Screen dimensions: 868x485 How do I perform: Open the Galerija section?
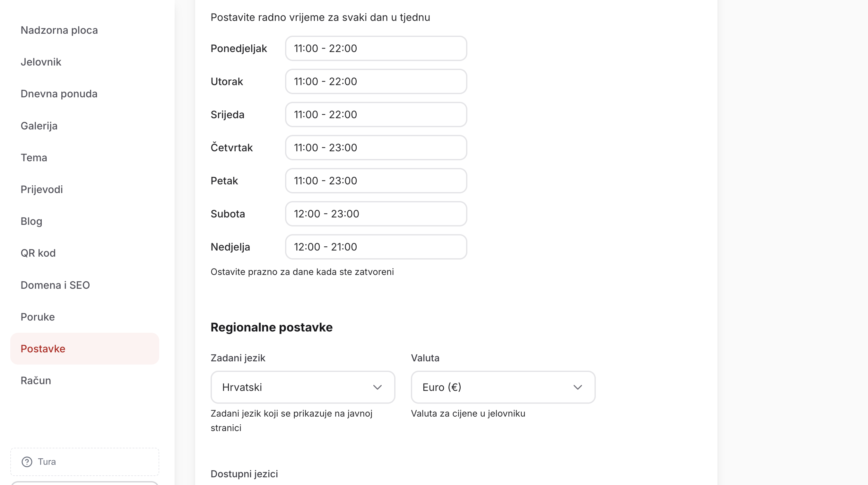[39, 125]
